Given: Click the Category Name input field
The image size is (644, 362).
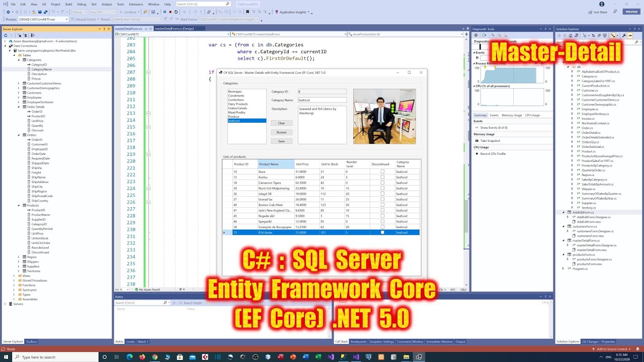Looking at the screenshot, I should 322,100.
